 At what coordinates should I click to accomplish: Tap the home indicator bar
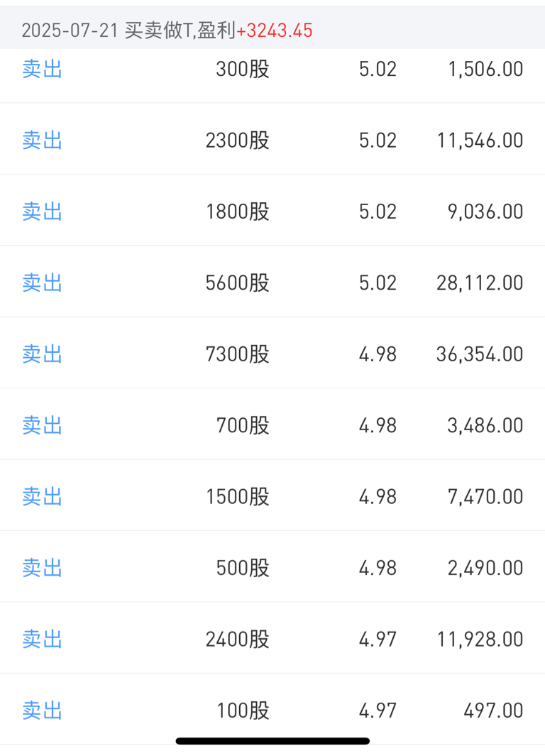(272, 741)
